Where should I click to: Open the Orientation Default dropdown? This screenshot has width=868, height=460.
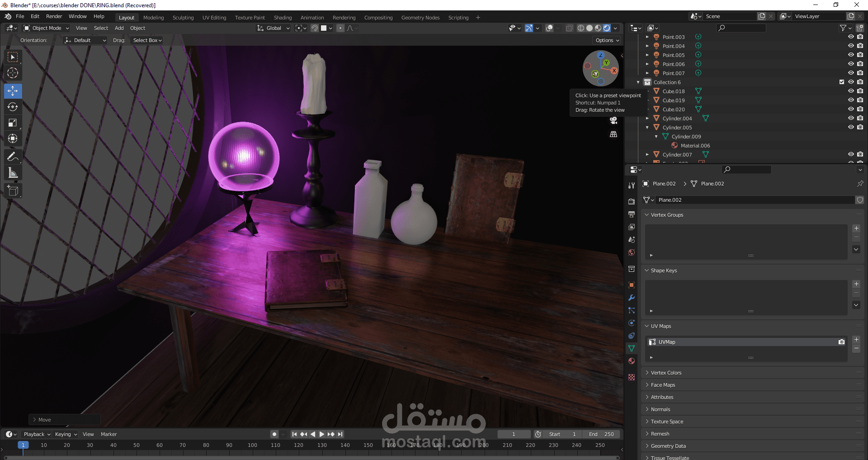(x=85, y=40)
